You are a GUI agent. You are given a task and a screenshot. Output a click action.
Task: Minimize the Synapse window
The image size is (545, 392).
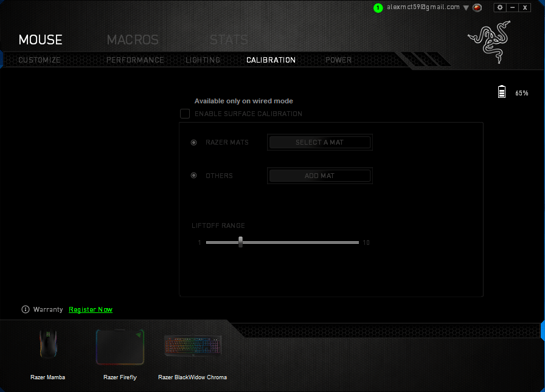point(512,7)
